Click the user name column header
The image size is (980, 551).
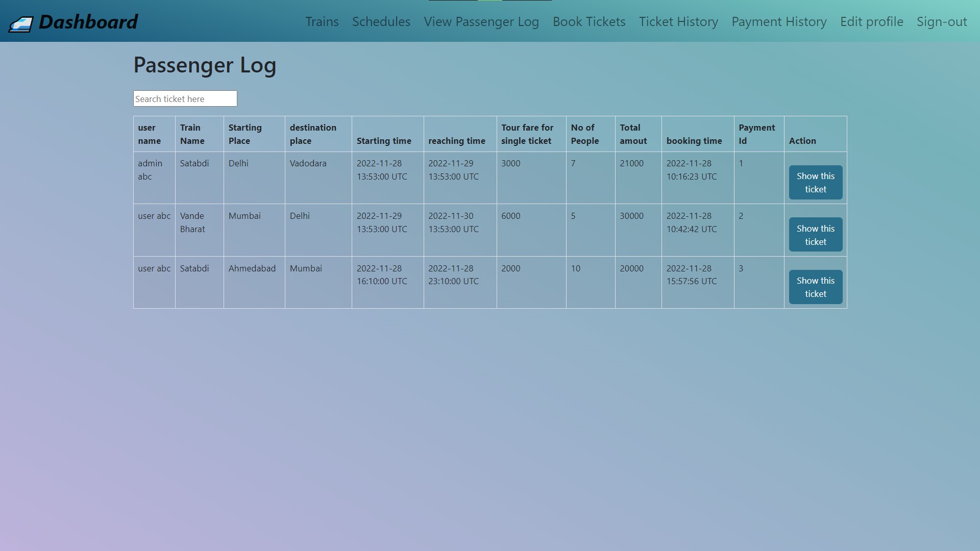(x=149, y=134)
